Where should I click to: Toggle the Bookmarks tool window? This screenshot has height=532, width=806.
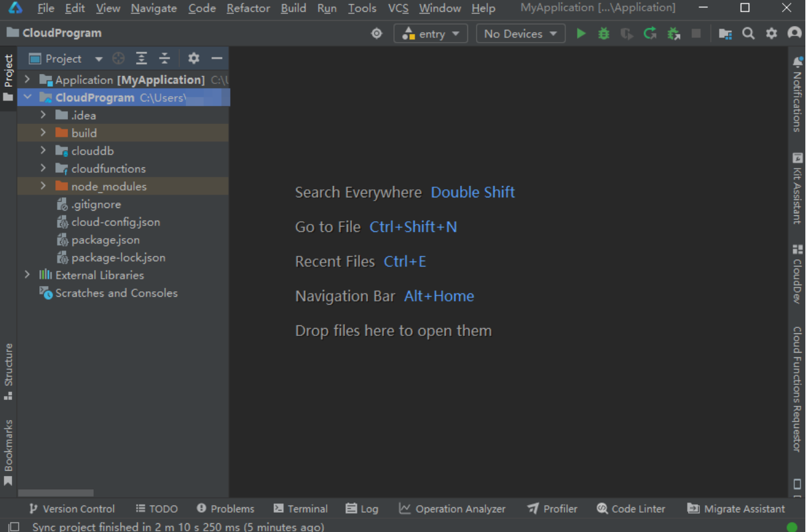pos(8,452)
